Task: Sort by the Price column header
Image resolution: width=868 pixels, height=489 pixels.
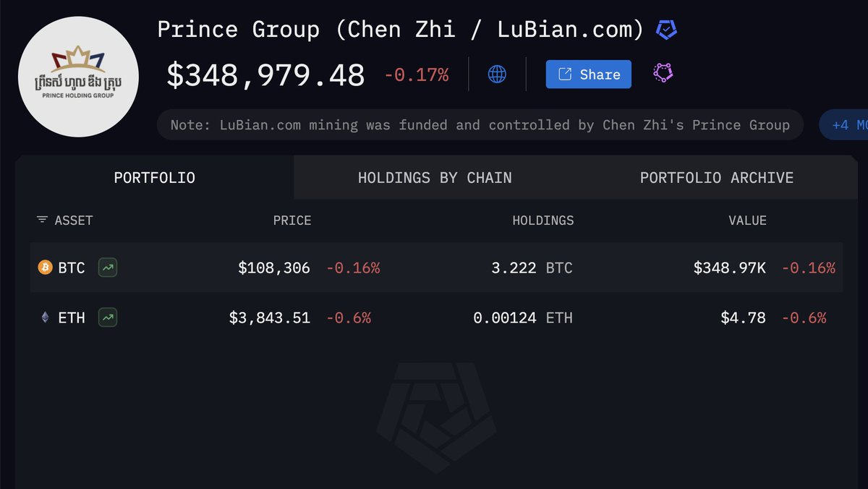Action: (292, 221)
